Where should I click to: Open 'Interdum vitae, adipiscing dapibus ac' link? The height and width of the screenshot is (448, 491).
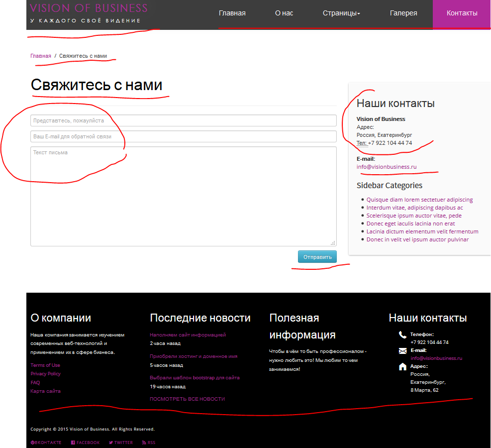tap(414, 208)
